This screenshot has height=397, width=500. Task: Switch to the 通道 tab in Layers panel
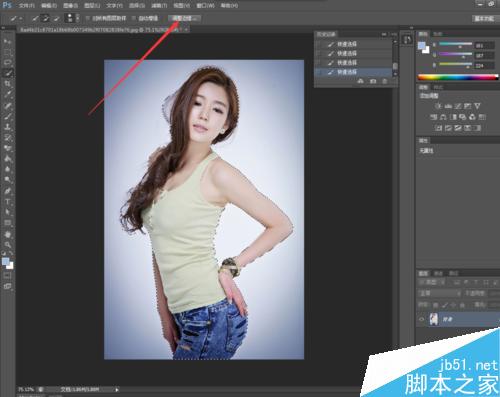(x=438, y=273)
